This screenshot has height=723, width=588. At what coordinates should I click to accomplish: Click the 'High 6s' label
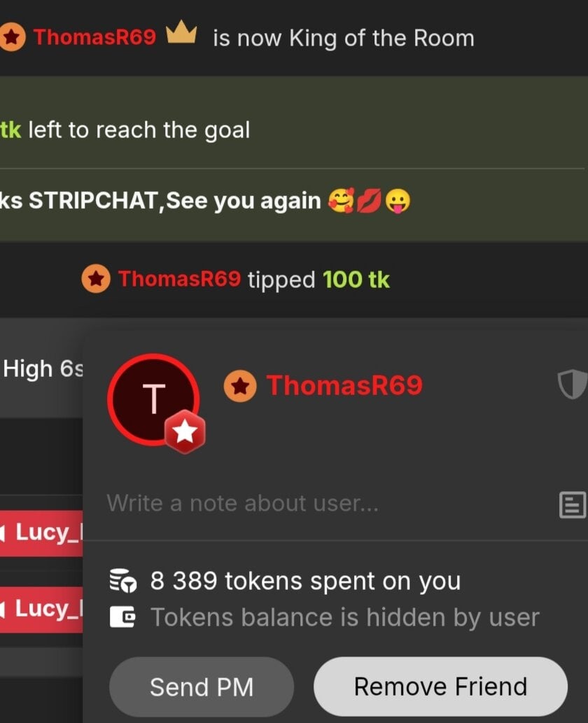(x=43, y=369)
